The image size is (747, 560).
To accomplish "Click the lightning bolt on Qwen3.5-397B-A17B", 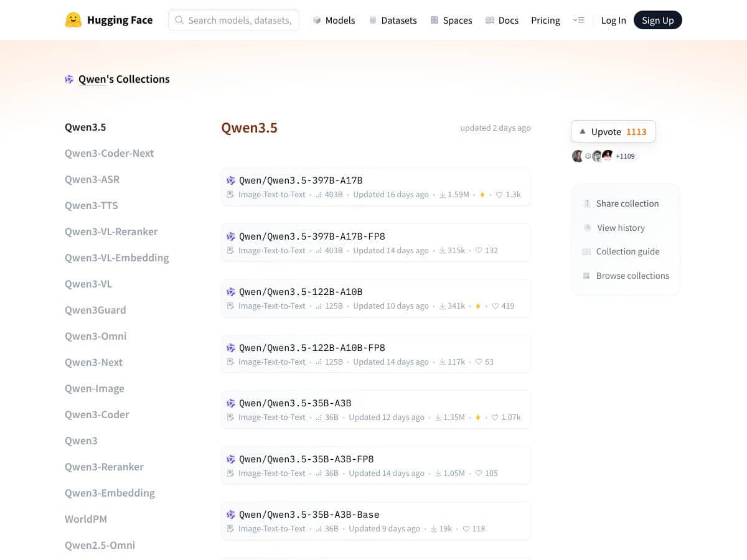I will tap(482, 194).
